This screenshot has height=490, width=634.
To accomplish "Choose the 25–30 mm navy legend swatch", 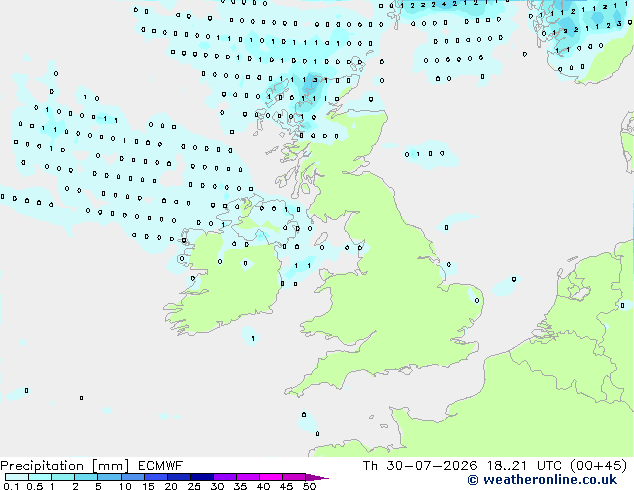I will 201,477.
